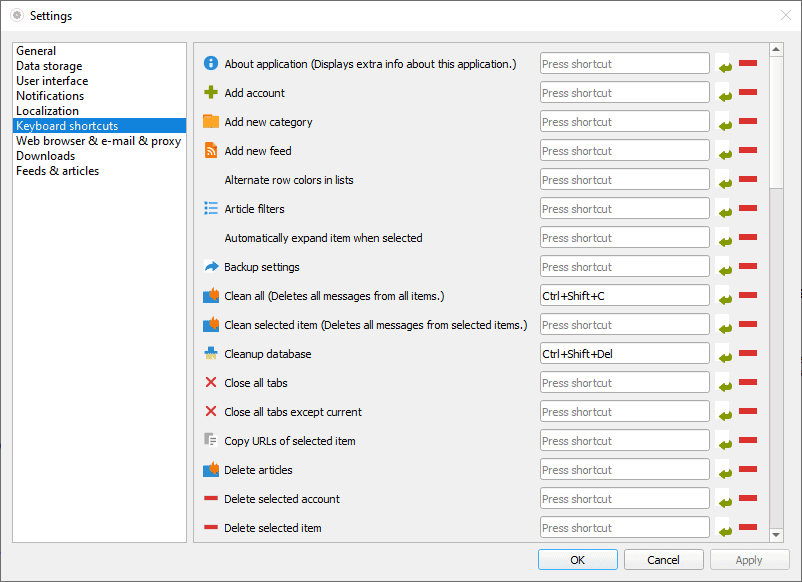
Task: Click the green plus icon beside Add account
Action: (210, 92)
